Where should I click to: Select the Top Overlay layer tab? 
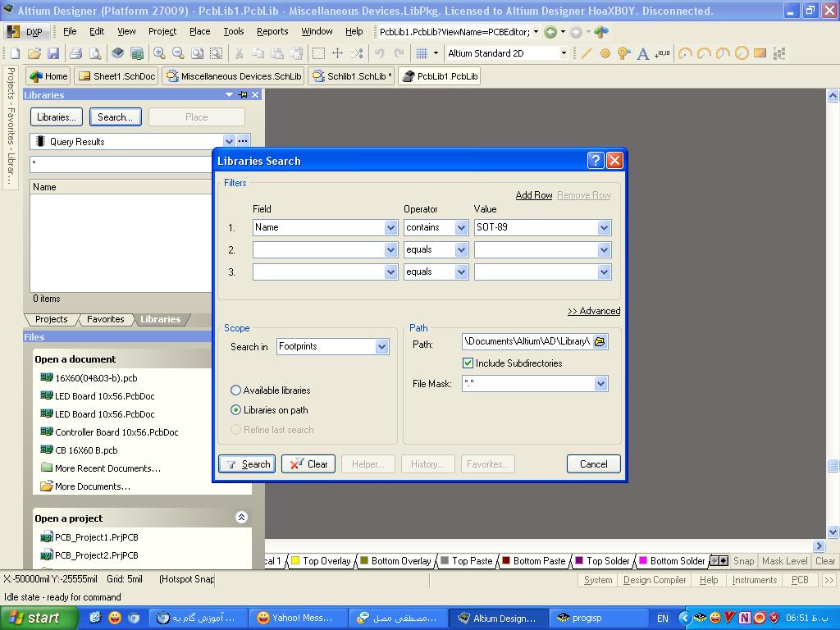click(321, 561)
